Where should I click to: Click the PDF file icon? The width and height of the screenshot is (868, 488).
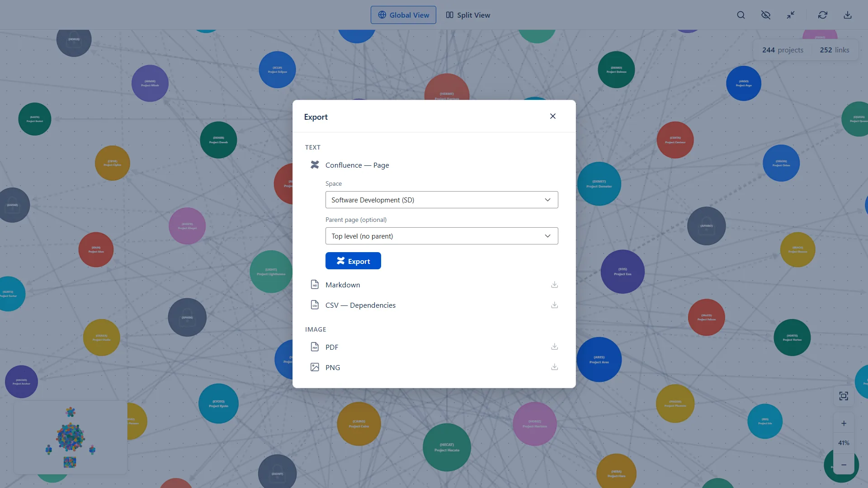pyautogui.click(x=315, y=347)
